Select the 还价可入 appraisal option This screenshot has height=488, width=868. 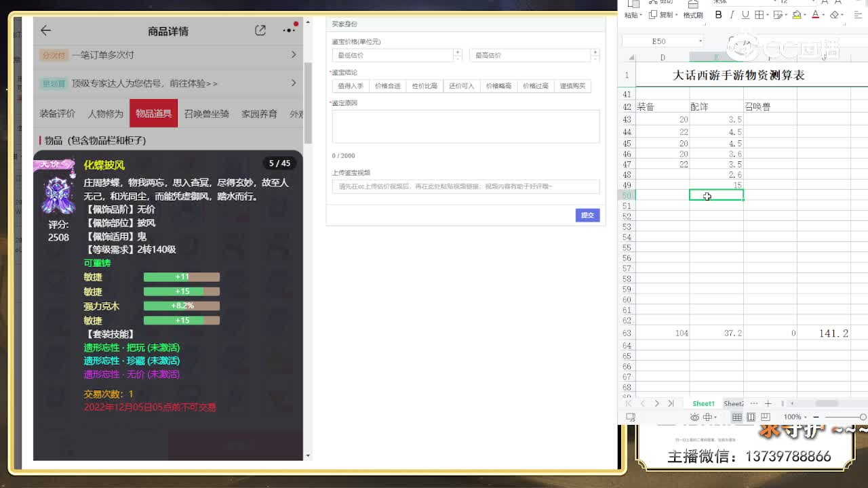point(462,86)
